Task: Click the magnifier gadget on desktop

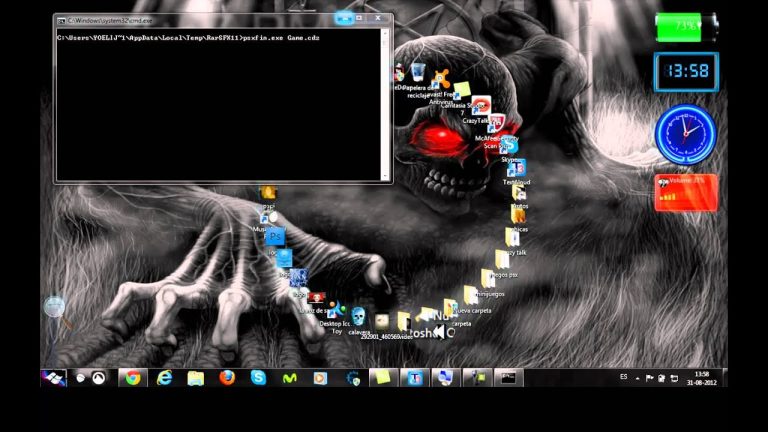Action: pyautogui.click(x=55, y=310)
